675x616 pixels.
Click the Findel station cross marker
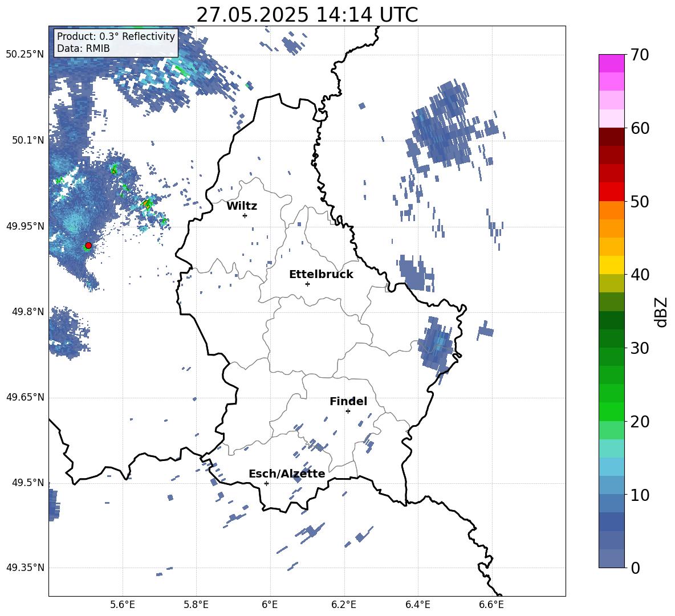tap(348, 411)
